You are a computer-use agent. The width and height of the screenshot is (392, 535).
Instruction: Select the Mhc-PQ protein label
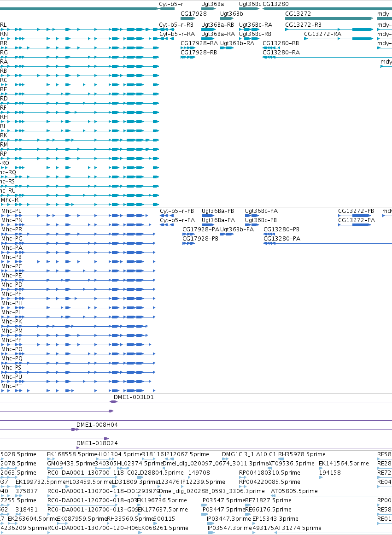coord(12,359)
